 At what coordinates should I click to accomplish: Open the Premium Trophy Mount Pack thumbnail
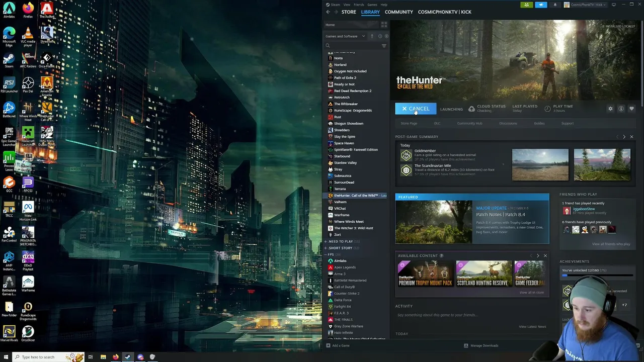pyautogui.click(x=425, y=274)
